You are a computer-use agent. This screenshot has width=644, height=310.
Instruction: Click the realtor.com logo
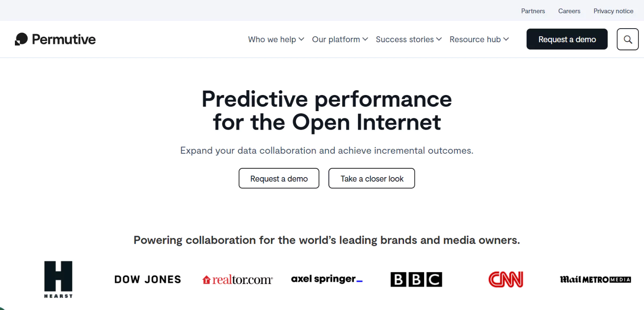(237, 279)
